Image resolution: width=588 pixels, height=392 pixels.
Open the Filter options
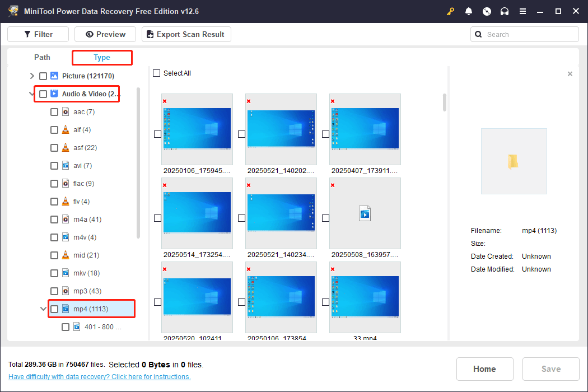(38, 34)
